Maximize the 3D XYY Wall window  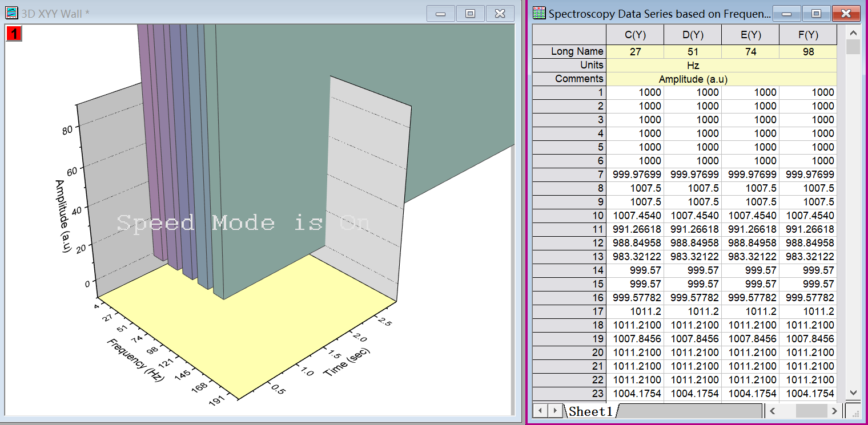(470, 14)
